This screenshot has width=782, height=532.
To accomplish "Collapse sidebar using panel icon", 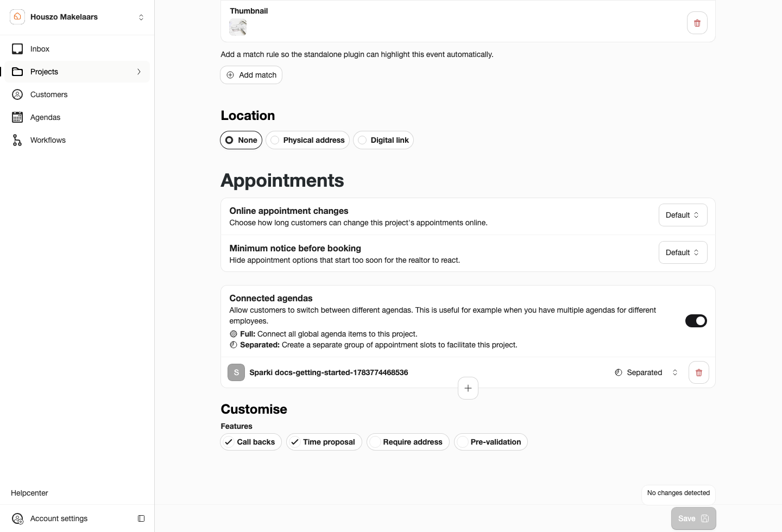I will pos(141,518).
